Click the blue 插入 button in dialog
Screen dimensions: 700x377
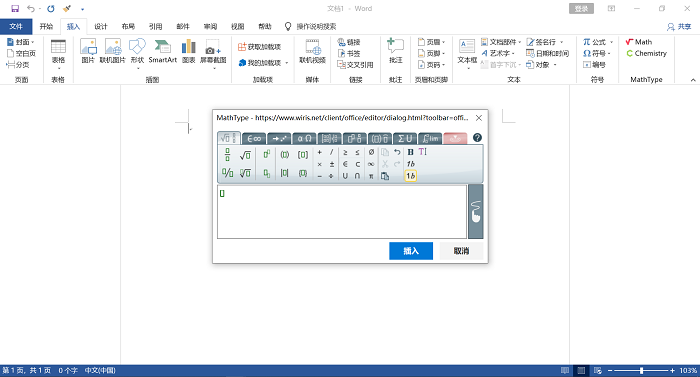coord(411,251)
